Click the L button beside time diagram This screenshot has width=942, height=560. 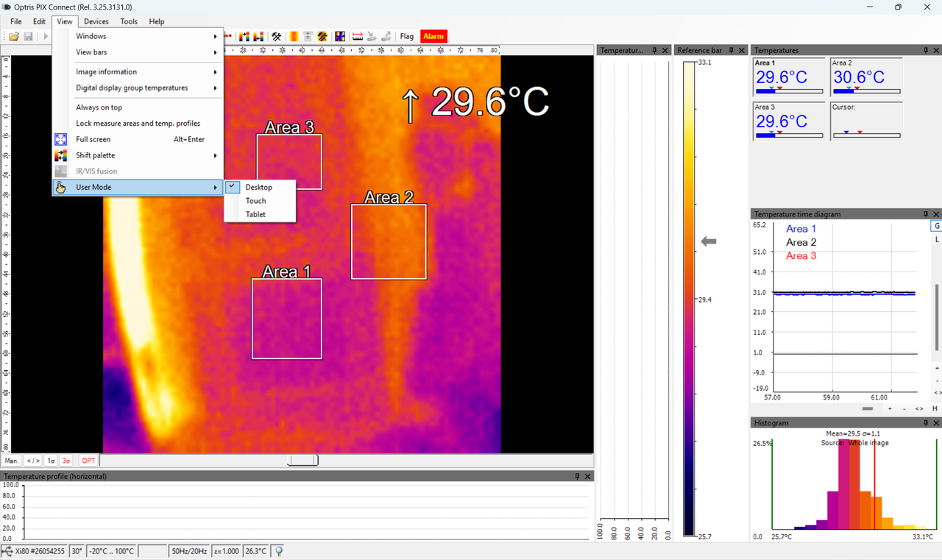pos(937,240)
